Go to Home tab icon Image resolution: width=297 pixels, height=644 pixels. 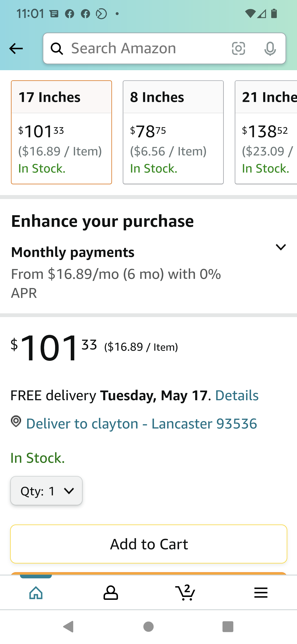coord(36,592)
